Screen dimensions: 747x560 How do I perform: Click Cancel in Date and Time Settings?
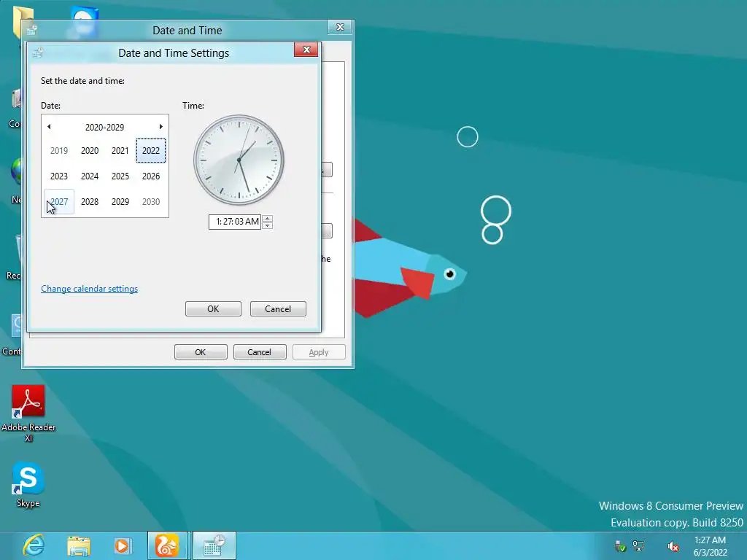(278, 308)
